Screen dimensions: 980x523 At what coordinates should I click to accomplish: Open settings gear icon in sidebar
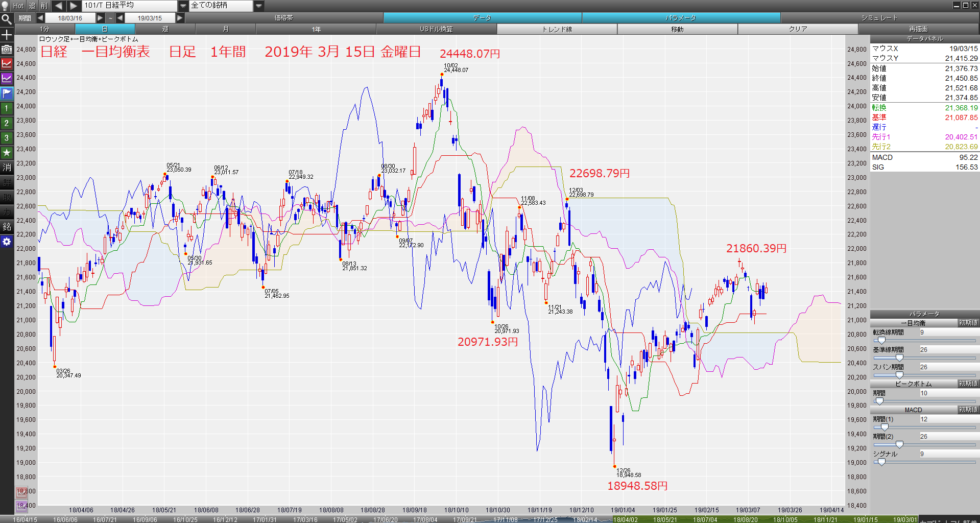7,242
